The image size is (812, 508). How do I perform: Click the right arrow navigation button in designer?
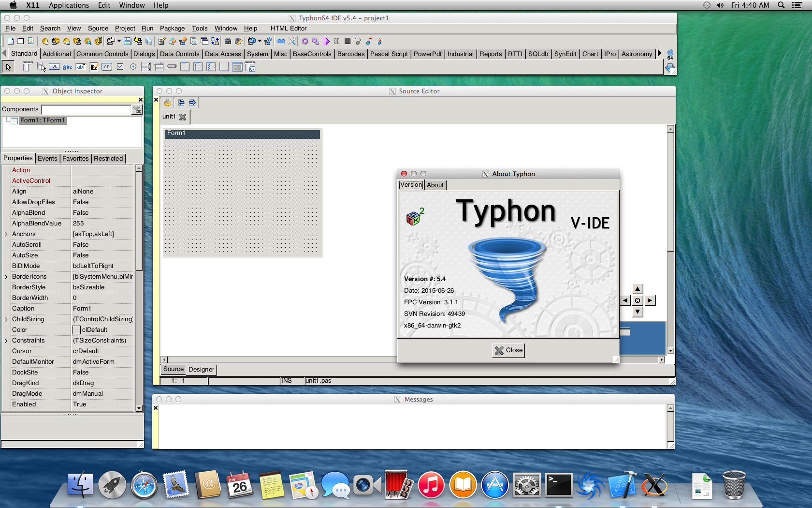coord(650,300)
